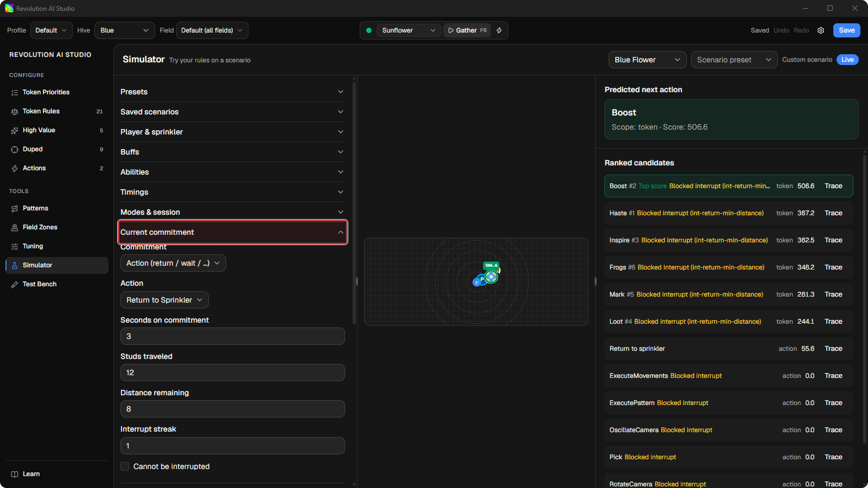Click the Redo button

tap(801, 30)
